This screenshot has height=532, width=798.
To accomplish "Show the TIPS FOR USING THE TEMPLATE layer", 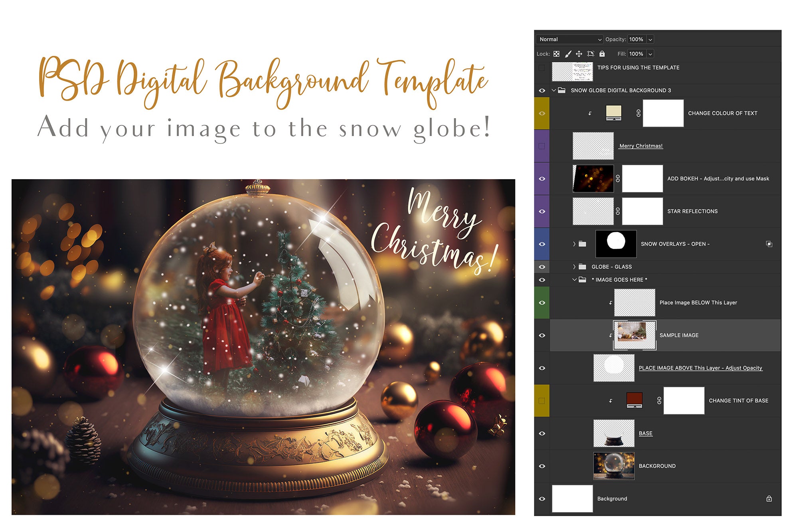I will coord(542,67).
